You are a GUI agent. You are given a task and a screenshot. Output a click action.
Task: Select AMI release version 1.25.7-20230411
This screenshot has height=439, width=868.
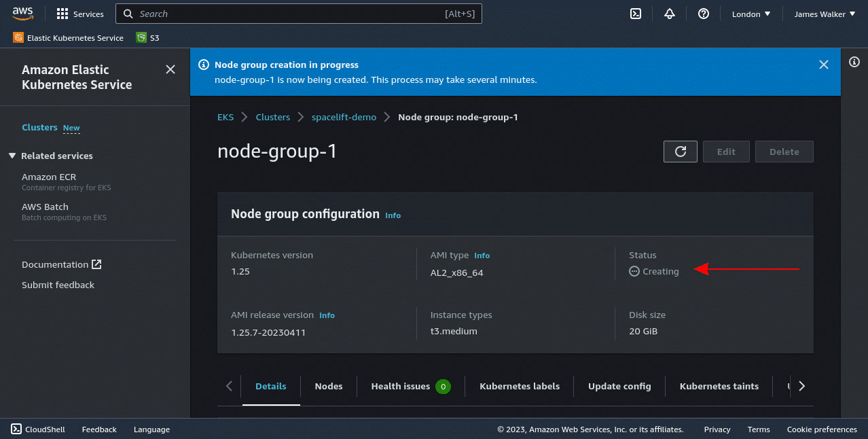pyautogui.click(x=270, y=332)
